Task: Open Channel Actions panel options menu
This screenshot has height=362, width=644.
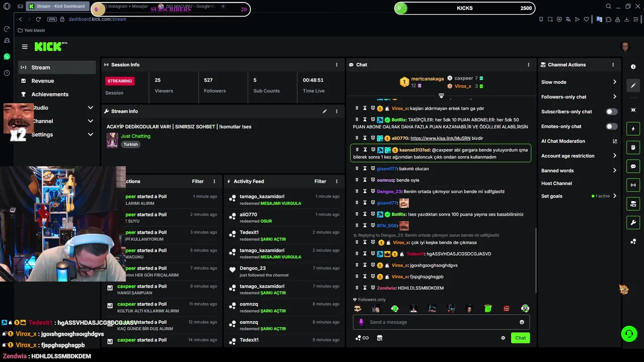Action: tap(613, 65)
